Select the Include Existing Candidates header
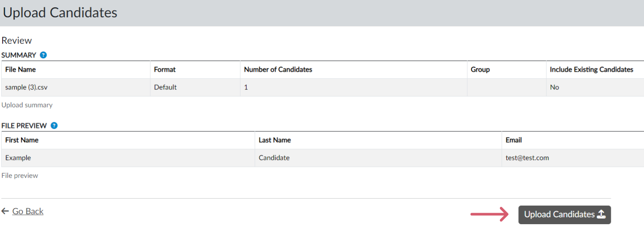 click(x=591, y=70)
